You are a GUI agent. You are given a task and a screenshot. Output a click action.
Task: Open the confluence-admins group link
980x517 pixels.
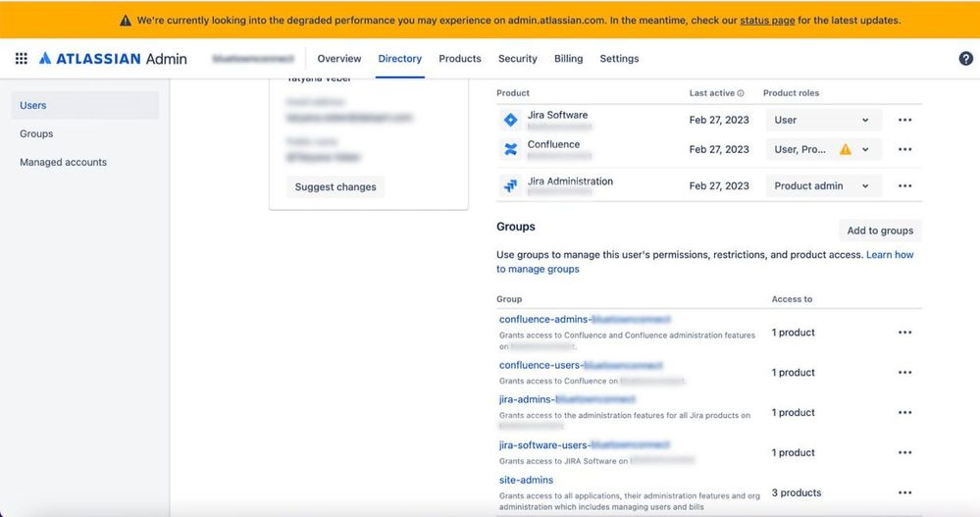585,320
